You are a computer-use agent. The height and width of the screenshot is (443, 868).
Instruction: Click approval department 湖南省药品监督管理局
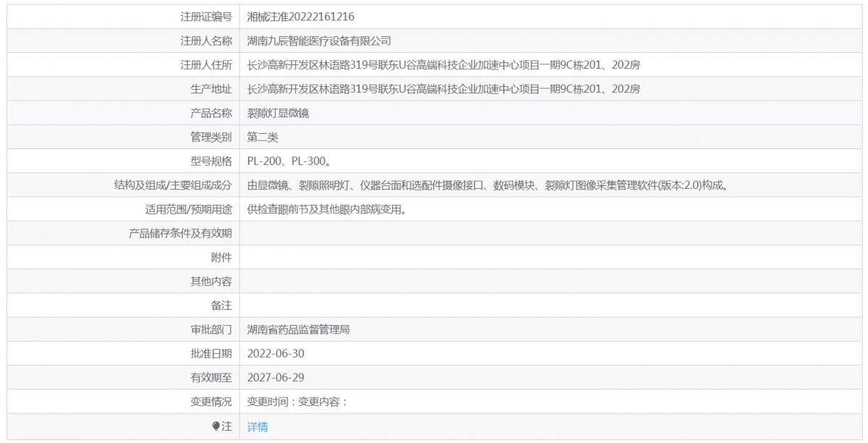299,330
